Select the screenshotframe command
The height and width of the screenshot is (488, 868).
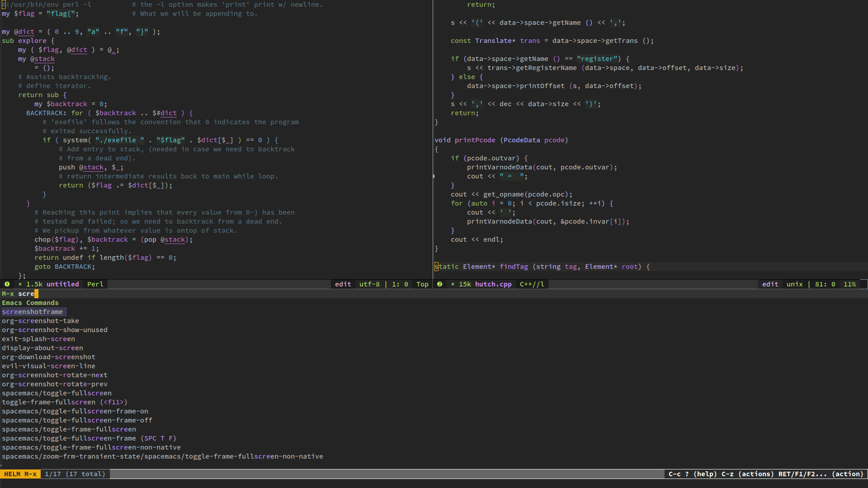[33, 312]
